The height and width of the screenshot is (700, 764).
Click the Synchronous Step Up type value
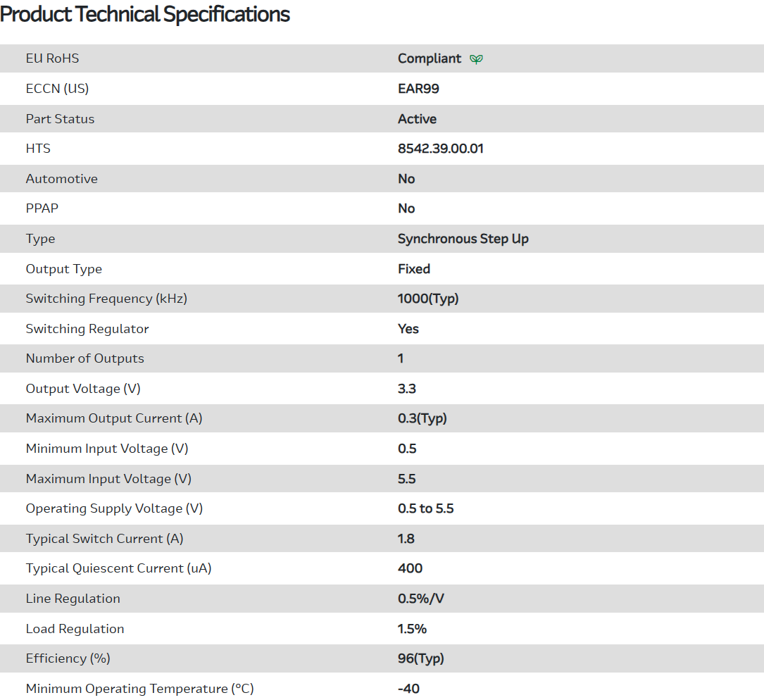point(463,239)
